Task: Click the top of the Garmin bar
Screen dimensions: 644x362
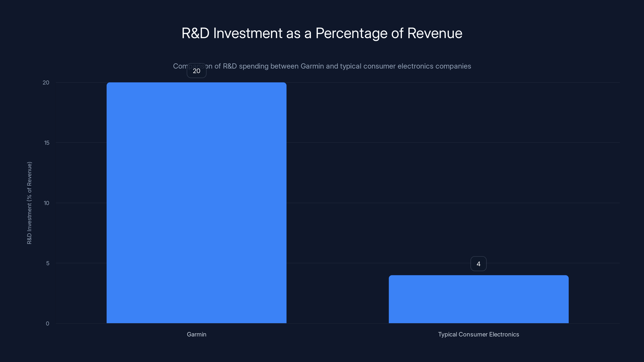Action: point(197,84)
